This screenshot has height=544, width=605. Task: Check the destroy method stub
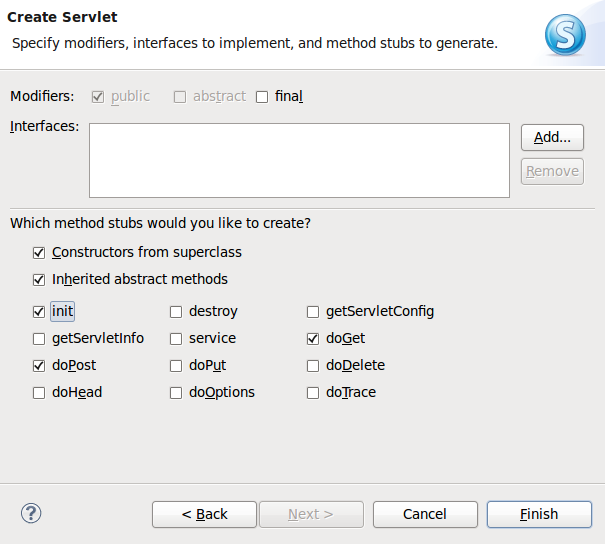(176, 312)
